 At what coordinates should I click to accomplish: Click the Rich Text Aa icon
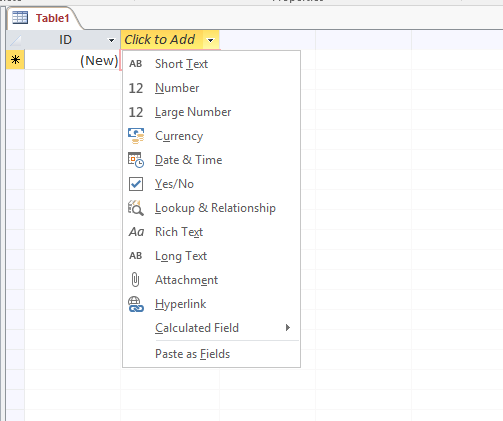136,232
